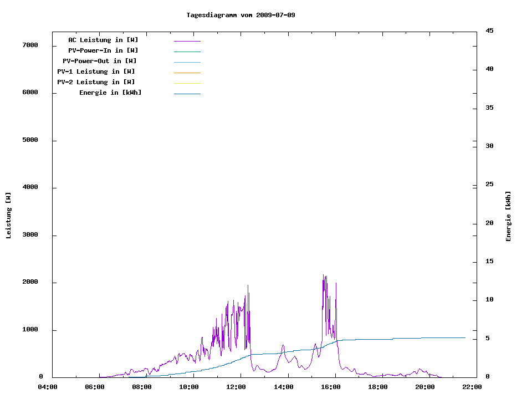
Task: Click the Energie [kWh] right axis title
Action: click(508, 216)
